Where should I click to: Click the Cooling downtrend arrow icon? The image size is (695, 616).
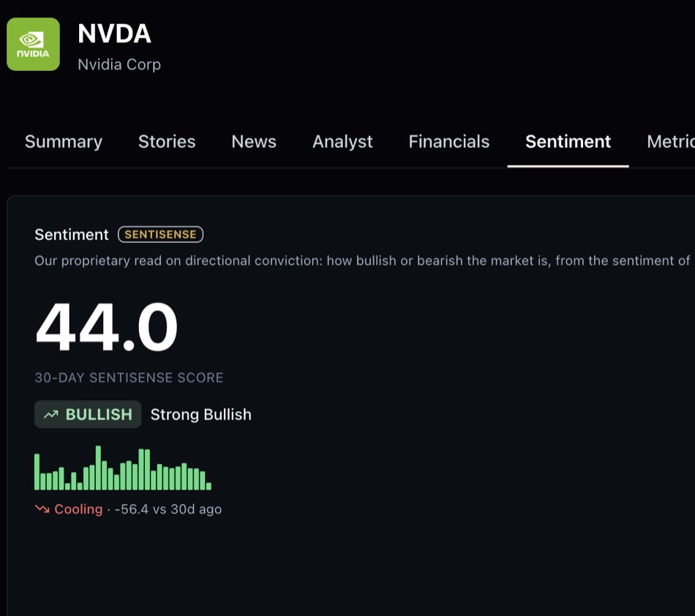click(42, 508)
